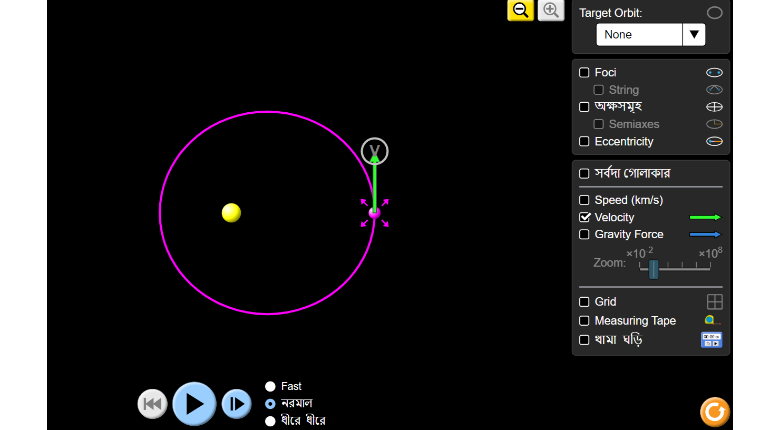Click the zoom in magnifier icon

pyautogui.click(x=551, y=10)
